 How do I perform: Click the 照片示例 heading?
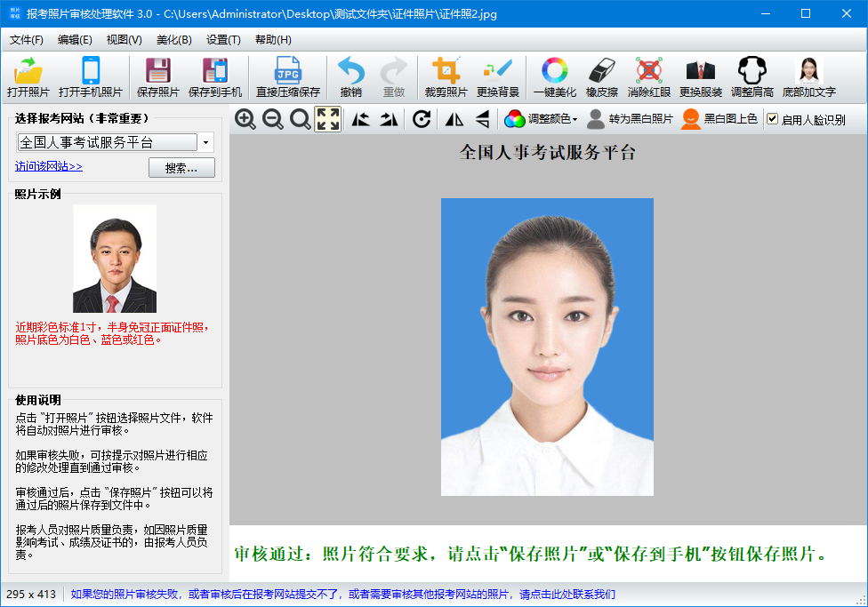coord(37,195)
